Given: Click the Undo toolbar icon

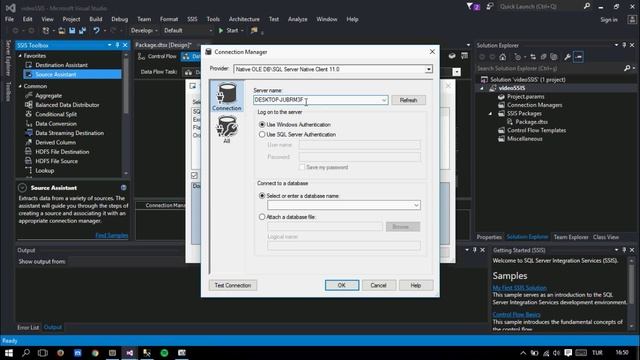Looking at the screenshot, I should click(96, 31).
